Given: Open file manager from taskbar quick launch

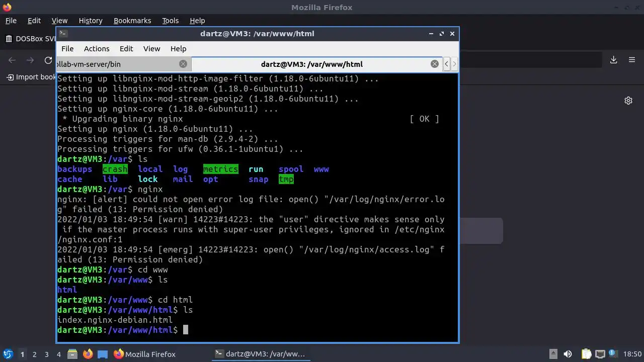Looking at the screenshot, I should point(72,354).
